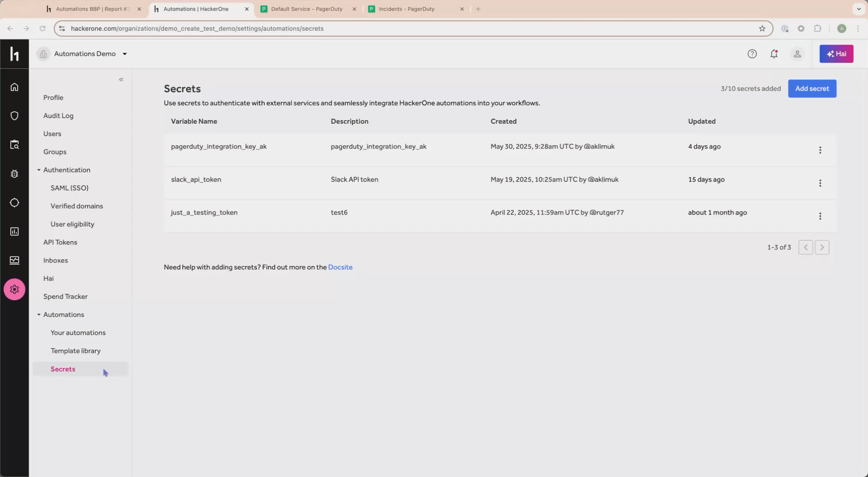Select the shield program icon in sidebar

point(15,115)
